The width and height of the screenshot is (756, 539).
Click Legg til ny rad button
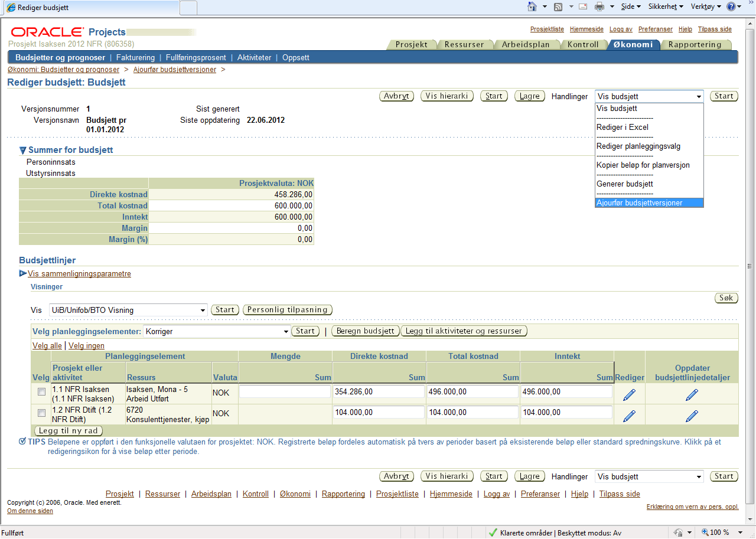69,430
